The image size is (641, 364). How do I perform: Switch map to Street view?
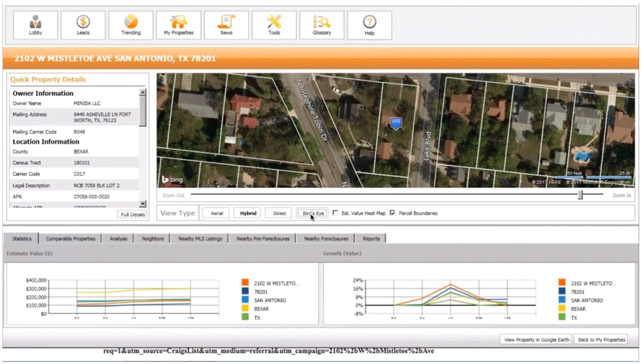click(x=279, y=213)
